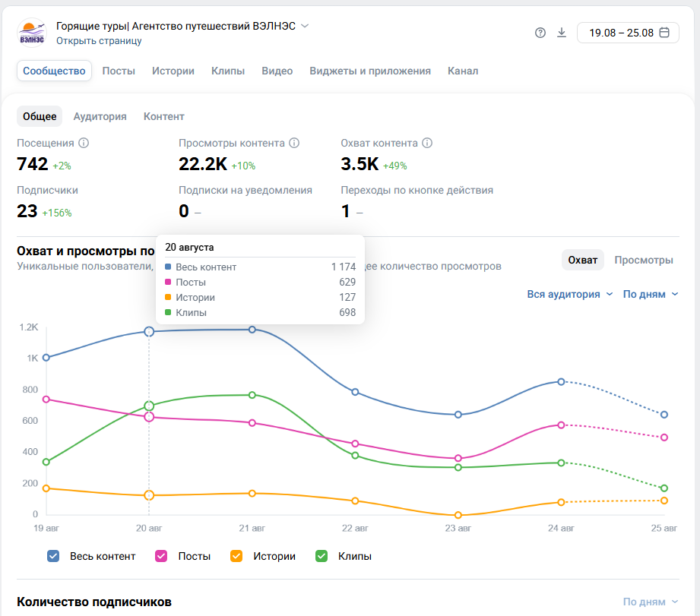Viewport: 700px width, 616px height.
Task: Select the Аудитория sub-tab
Action: coord(100,116)
